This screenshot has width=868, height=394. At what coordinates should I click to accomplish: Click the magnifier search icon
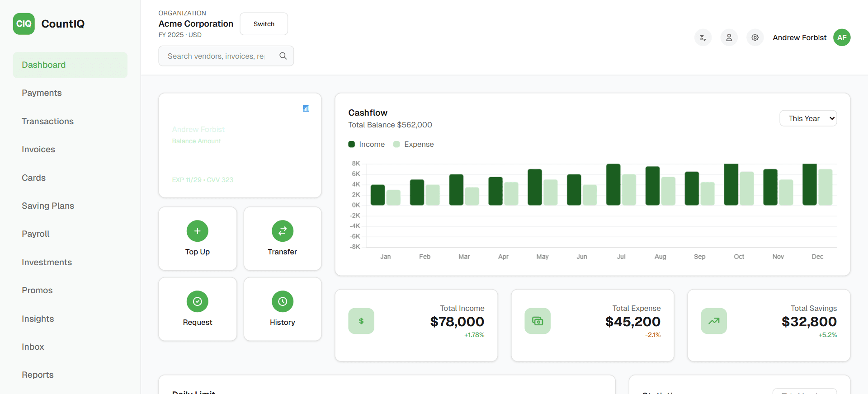283,56
